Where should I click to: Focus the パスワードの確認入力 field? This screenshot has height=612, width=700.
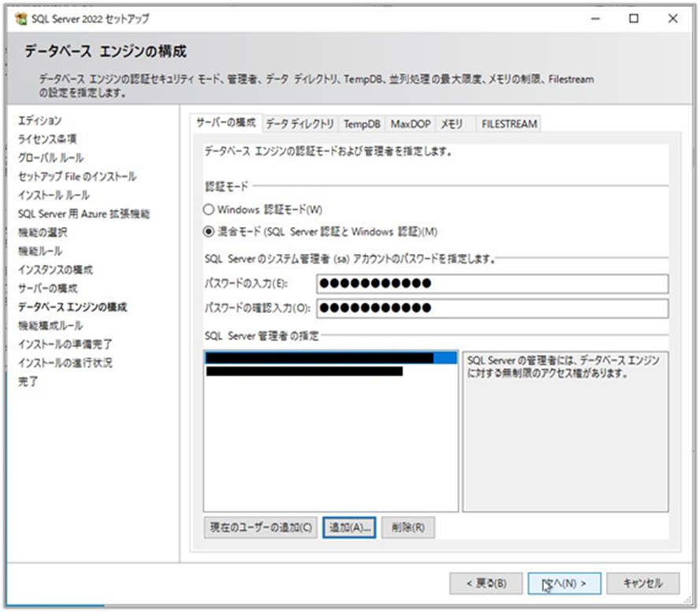coord(493,308)
